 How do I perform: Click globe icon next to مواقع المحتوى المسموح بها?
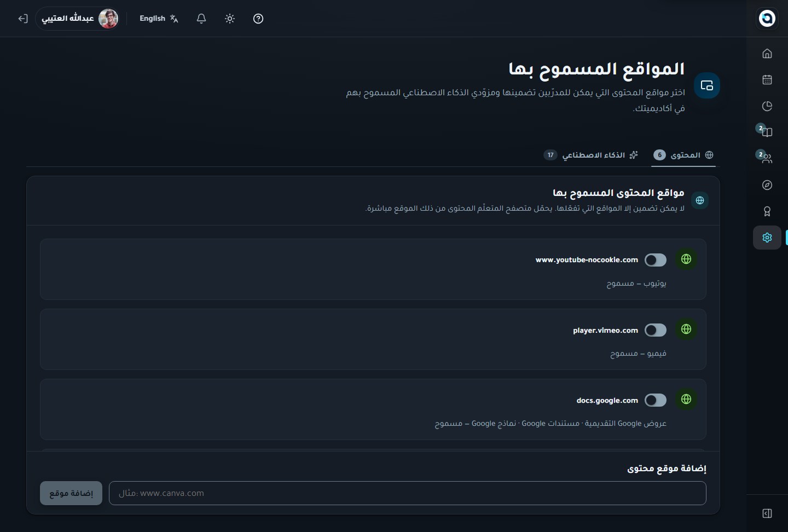[x=700, y=200]
